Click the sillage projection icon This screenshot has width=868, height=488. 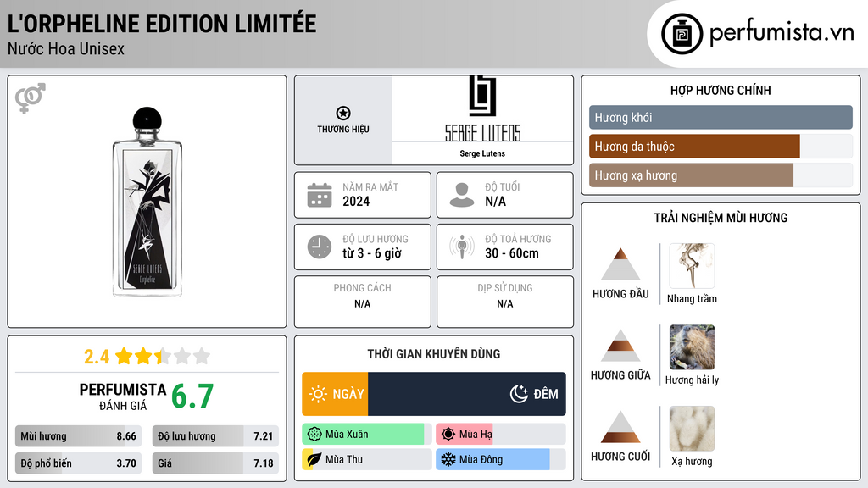click(462, 247)
